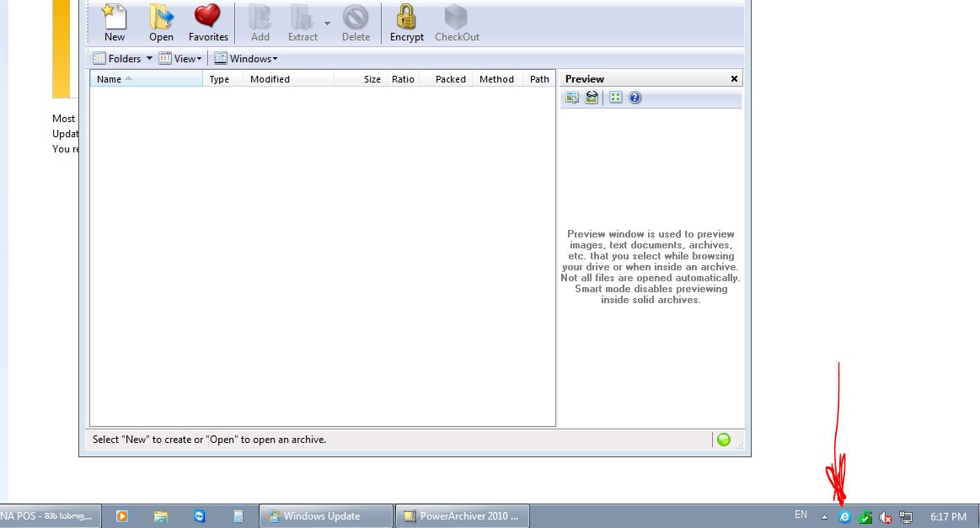Viewport: 980px width, 528px height.
Task: Open Favorites with the heart icon
Action: (x=208, y=23)
